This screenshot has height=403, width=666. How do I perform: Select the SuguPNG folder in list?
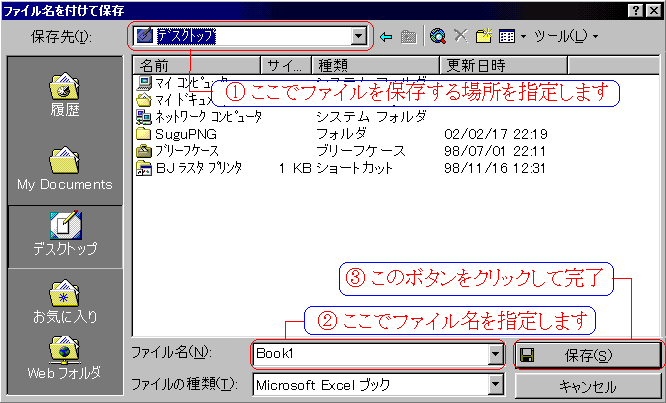(177, 133)
